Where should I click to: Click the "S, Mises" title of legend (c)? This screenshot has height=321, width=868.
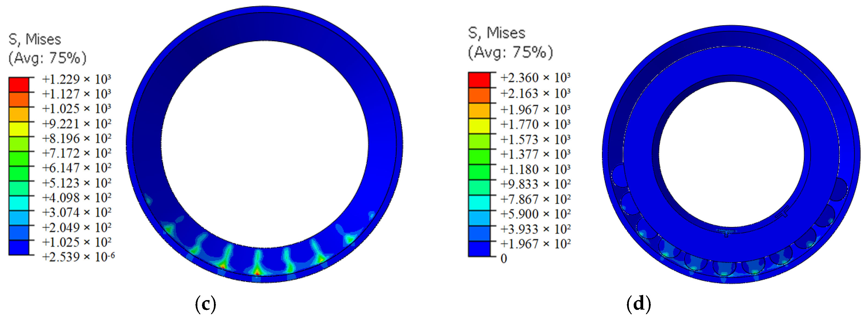pyautogui.click(x=35, y=40)
